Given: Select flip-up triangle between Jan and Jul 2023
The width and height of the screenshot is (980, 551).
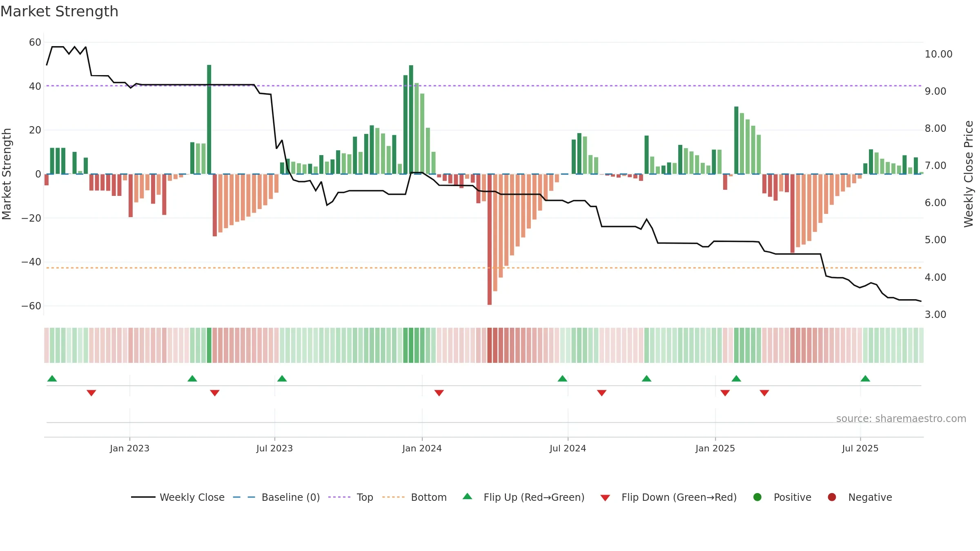Looking at the screenshot, I should [x=192, y=378].
